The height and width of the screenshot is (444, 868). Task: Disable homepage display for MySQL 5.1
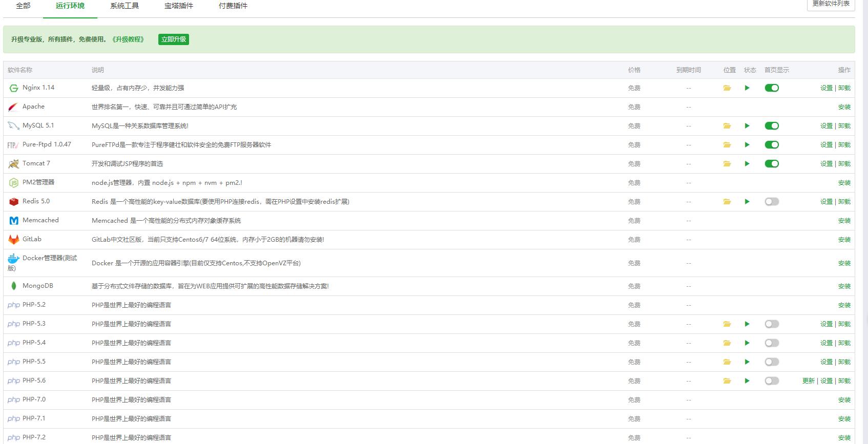tap(772, 126)
